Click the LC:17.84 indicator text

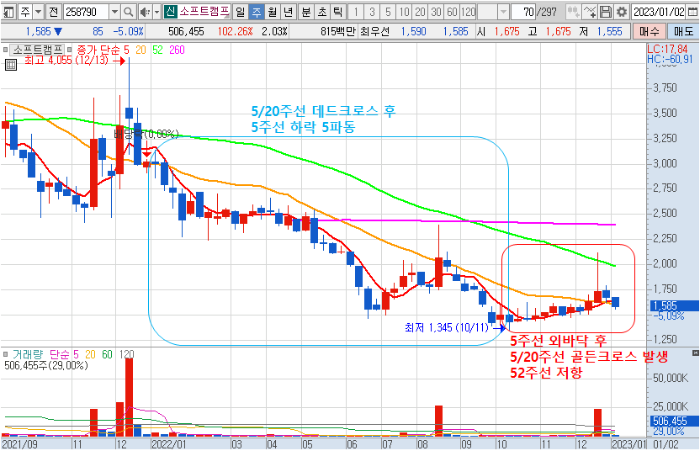668,49
